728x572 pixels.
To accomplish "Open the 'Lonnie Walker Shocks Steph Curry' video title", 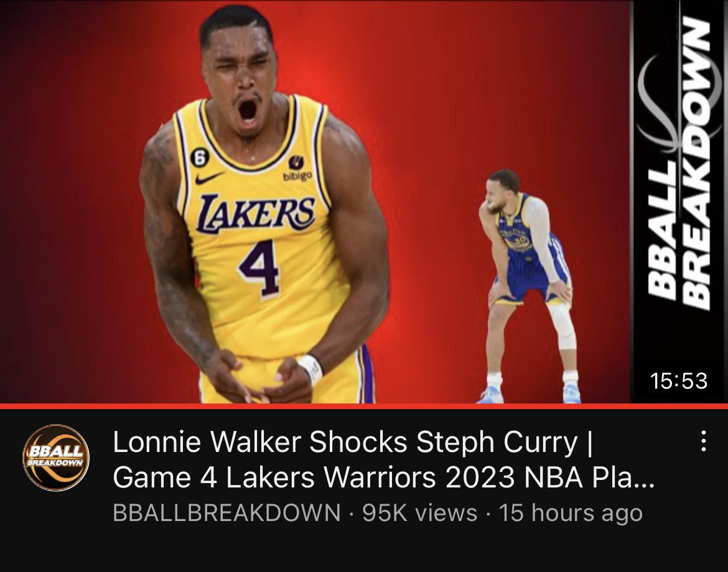I will pos(383,459).
